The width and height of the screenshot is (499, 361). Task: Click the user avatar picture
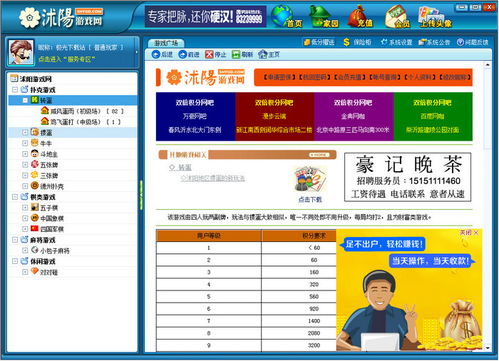[x=21, y=52]
